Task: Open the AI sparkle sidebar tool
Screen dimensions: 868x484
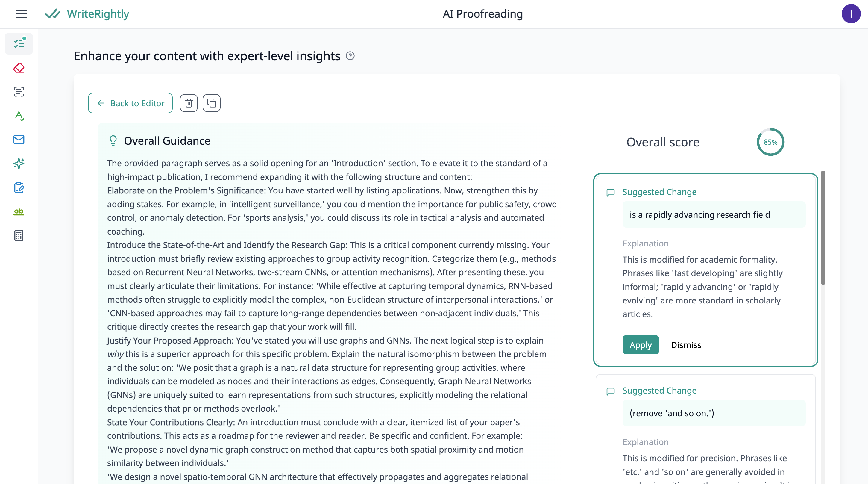Action: click(x=19, y=164)
